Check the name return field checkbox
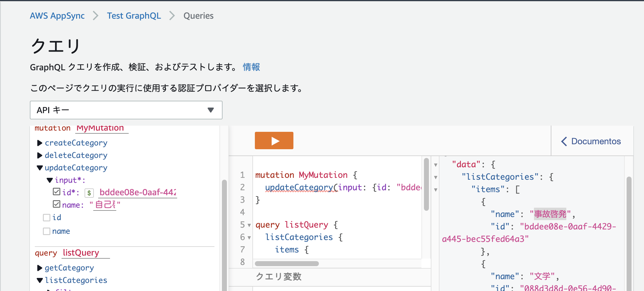This screenshot has width=644, height=291. (47, 231)
